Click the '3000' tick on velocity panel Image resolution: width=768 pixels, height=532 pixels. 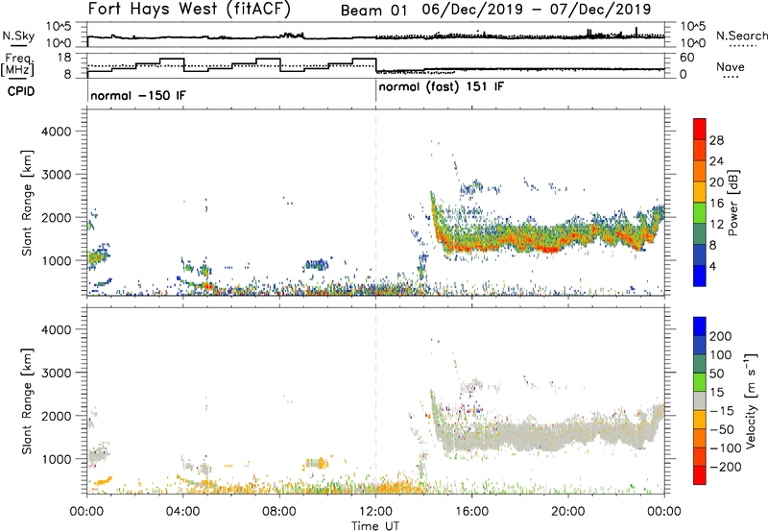pyautogui.click(x=57, y=373)
